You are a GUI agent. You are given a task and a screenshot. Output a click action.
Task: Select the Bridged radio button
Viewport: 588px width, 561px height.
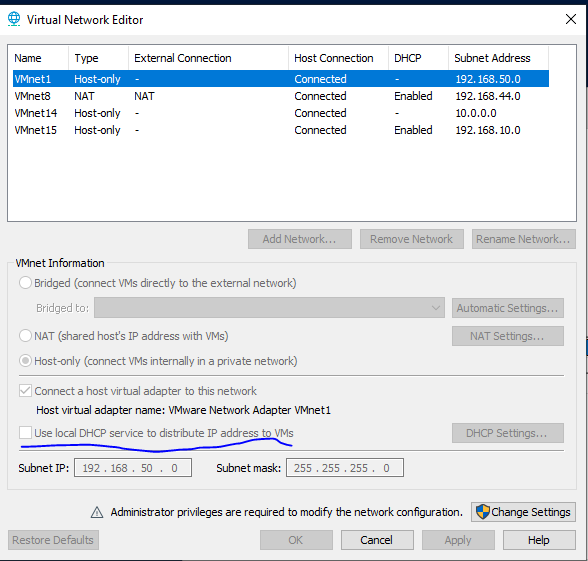(x=25, y=283)
